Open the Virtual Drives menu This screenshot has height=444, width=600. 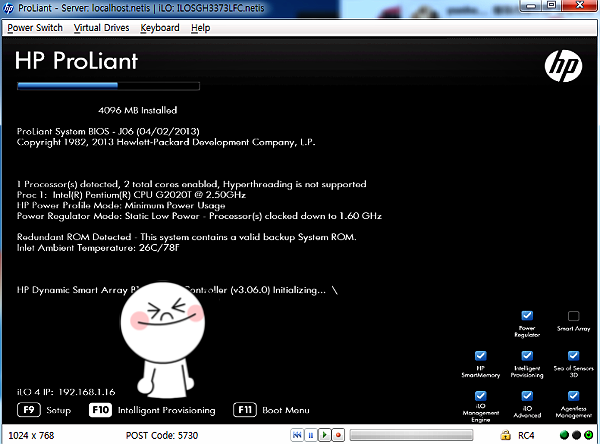pos(101,28)
